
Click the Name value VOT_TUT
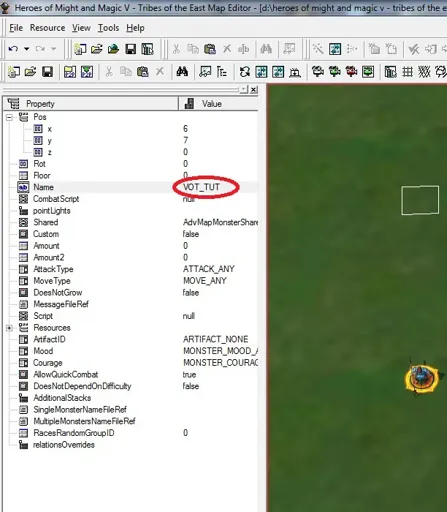coord(201,187)
